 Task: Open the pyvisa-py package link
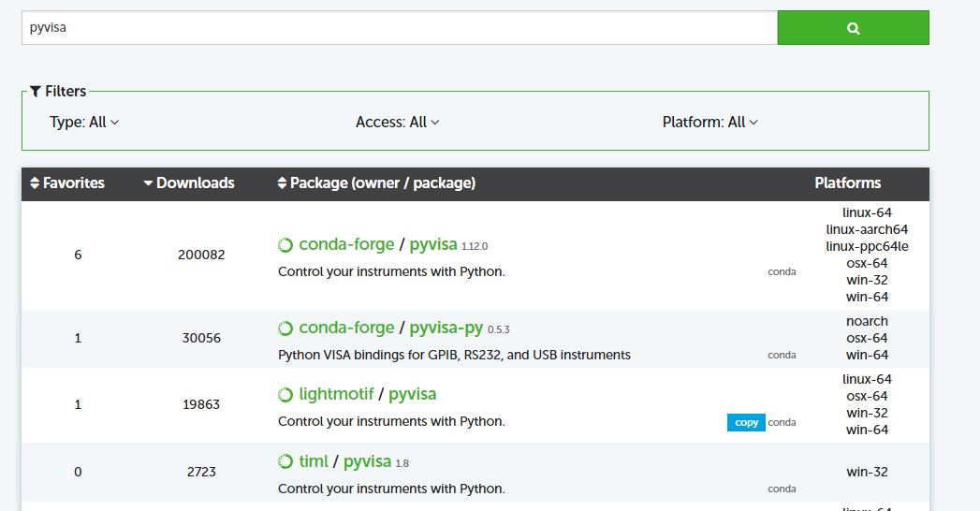coord(446,328)
